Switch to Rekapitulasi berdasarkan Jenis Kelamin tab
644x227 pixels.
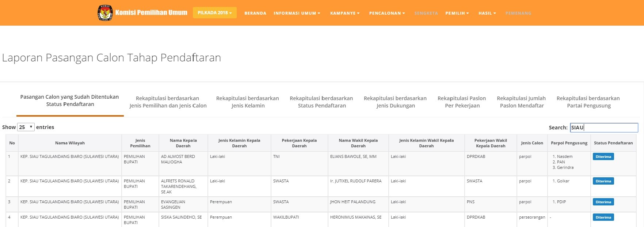tap(247, 102)
